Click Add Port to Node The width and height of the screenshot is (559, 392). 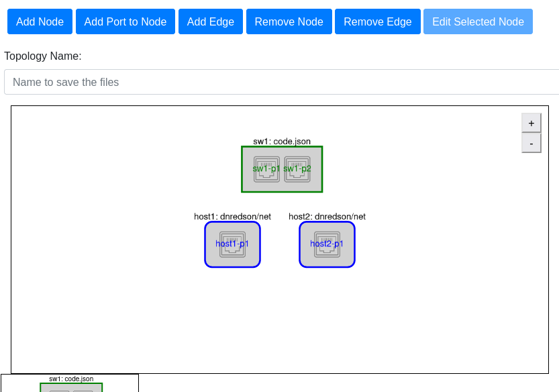point(125,21)
